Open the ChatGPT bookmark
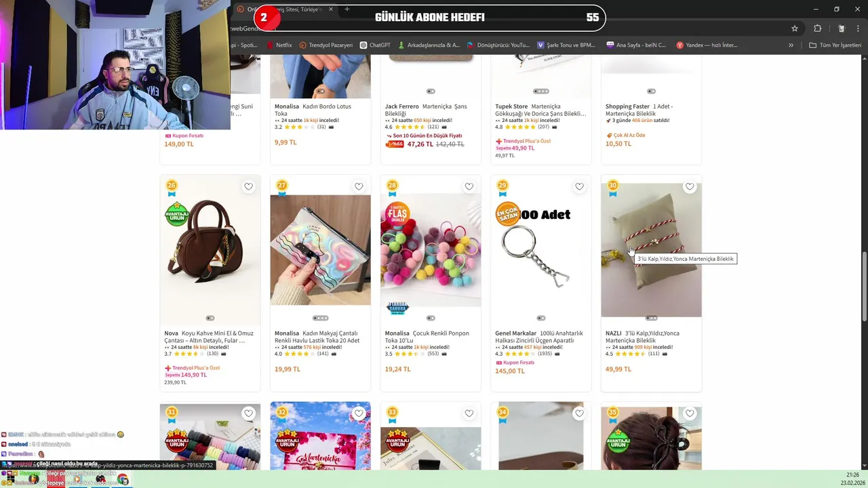 click(375, 45)
